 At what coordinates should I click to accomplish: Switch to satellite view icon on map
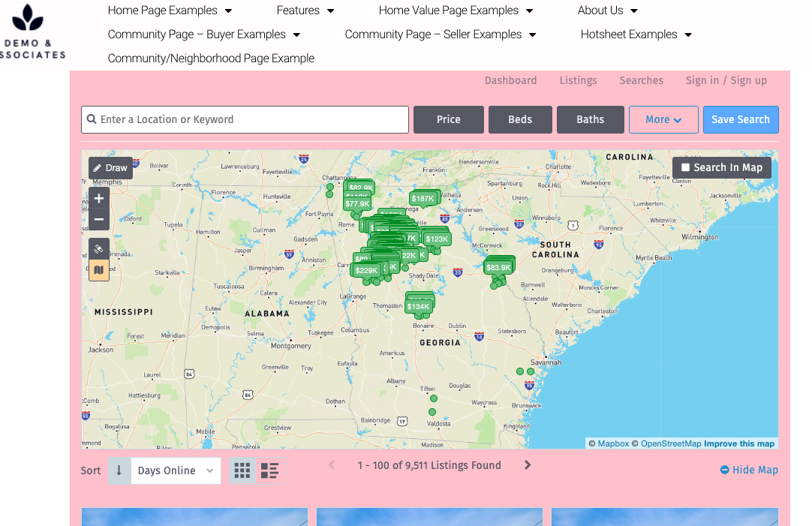(x=99, y=249)
